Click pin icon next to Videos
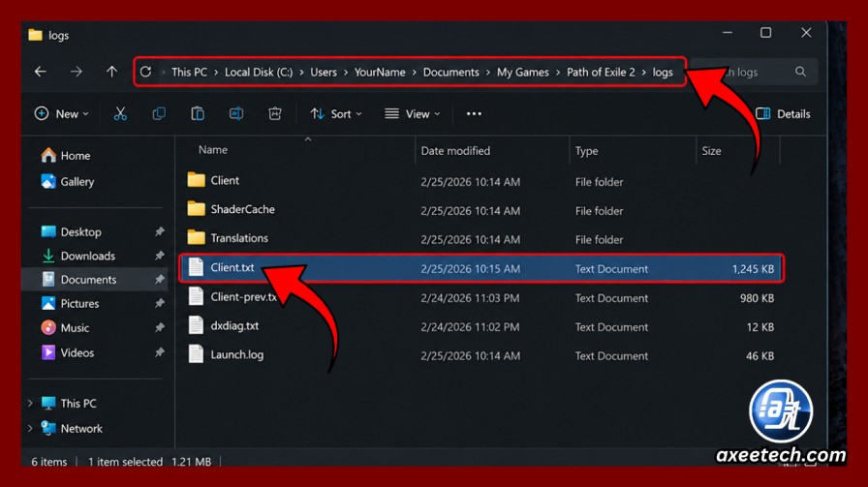868x487 pixels. pos(160,352)
